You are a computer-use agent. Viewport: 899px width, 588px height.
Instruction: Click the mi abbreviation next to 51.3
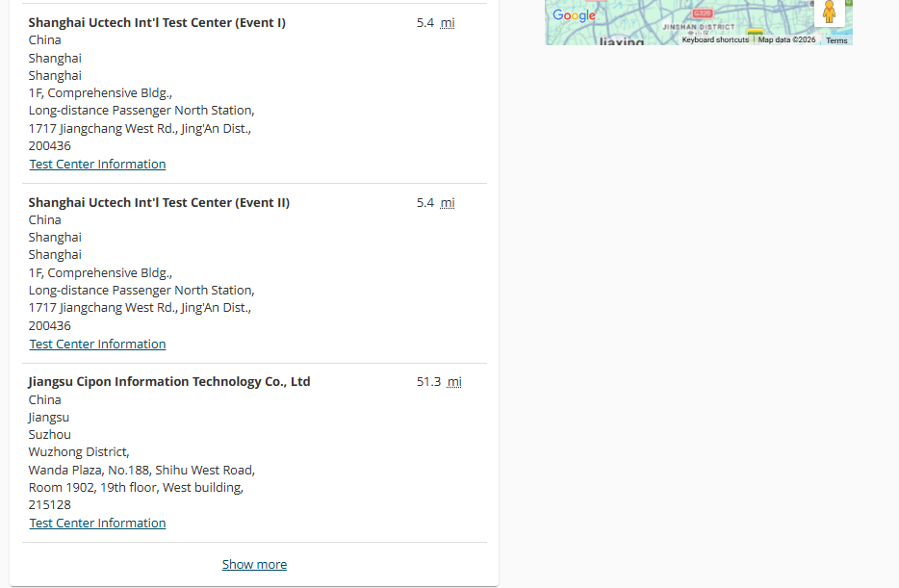pos(454,382)
